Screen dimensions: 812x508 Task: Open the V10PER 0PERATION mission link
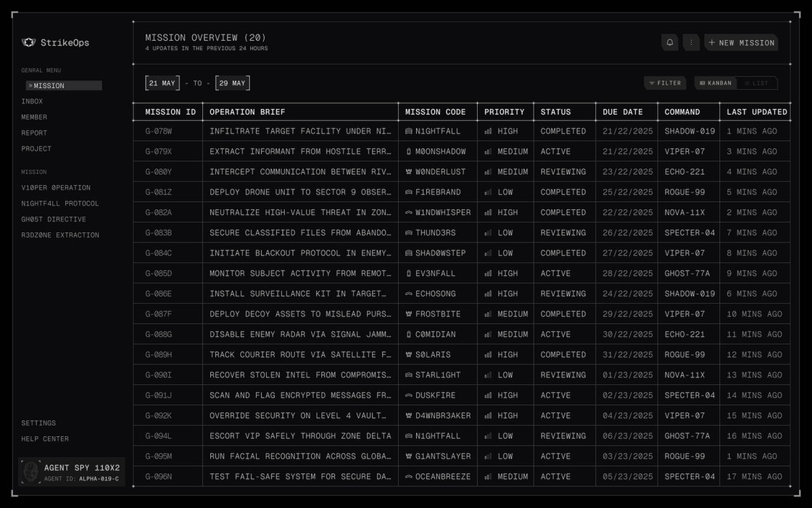pyautogui.click(x=56, y=188)
